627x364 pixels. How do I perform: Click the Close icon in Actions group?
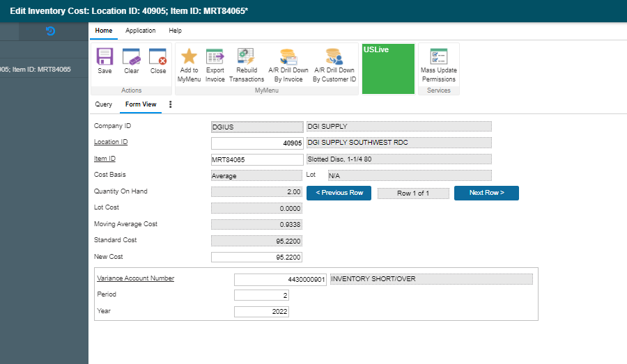[x=158, y=57]
